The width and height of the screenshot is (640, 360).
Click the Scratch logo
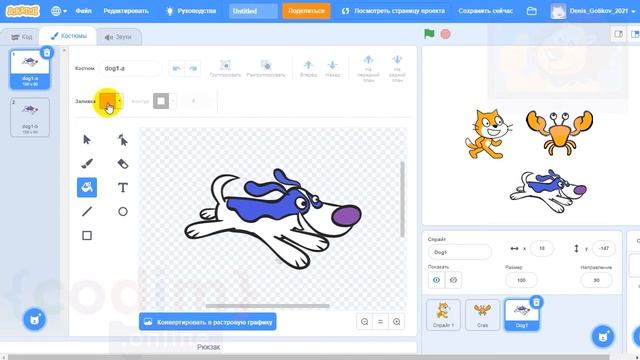point(22,11)
